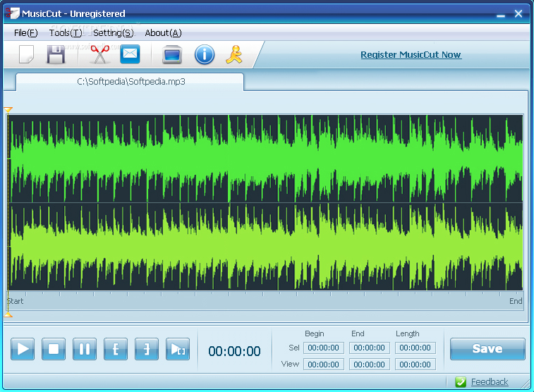Screen dimensions: 534x392
Task: Open the Tools(T) menu
Action: [x=66, y=32]
